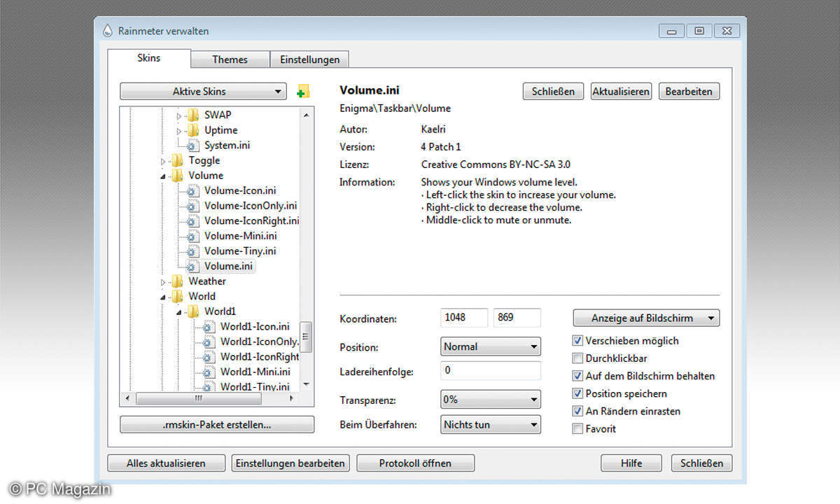The height and width of the screenshot is (504, 840).
Task: Switch to the Themes tab
Action: [x=230, y=59]
